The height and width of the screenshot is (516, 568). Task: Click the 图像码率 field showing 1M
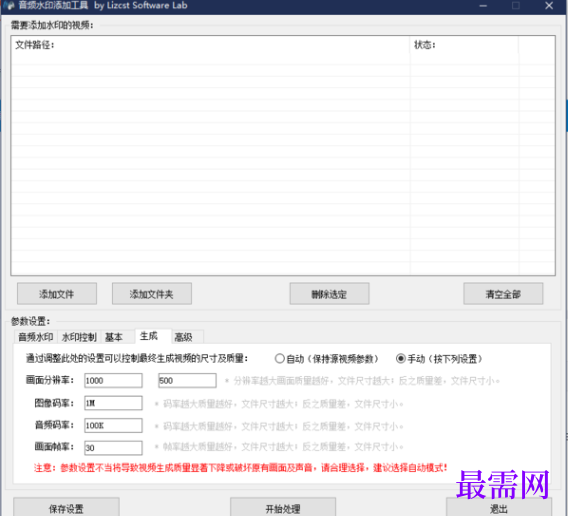click(x=113, y=403)
